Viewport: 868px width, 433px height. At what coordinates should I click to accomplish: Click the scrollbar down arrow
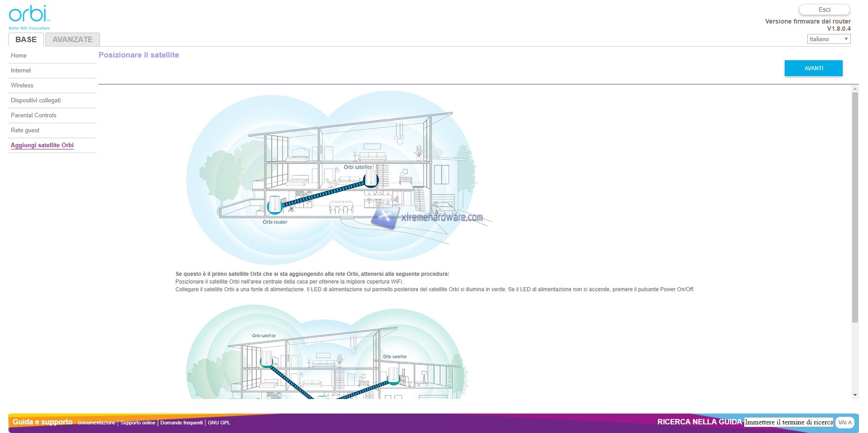point(855,395)
